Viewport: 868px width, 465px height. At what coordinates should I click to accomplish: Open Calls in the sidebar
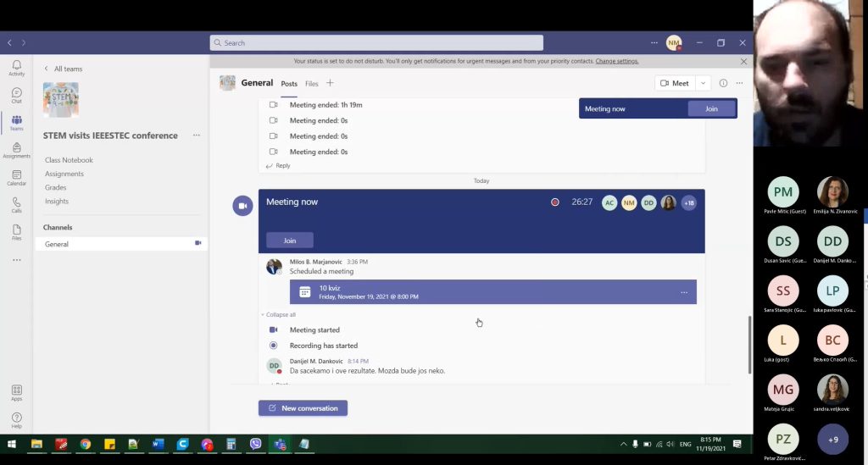pos(16,205)
